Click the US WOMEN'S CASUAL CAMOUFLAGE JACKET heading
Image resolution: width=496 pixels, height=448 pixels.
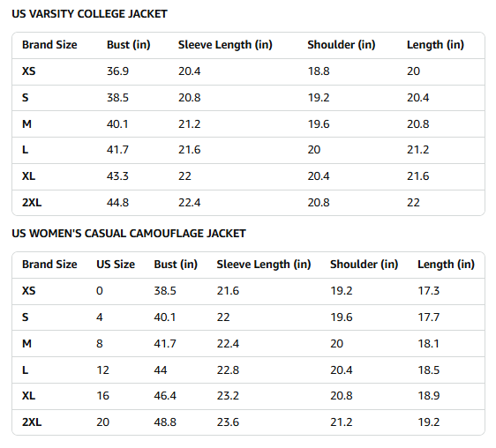pyautogui.click(x=129, y=234)
